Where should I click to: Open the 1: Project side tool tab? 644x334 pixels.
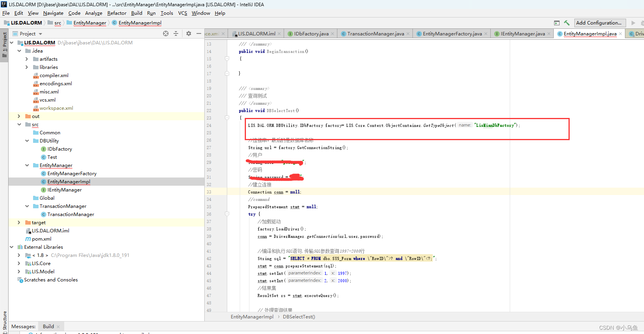(5, 44)
